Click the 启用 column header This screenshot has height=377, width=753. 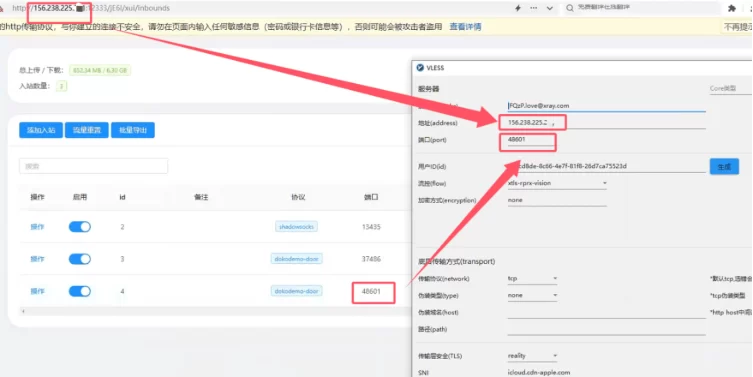coord(80,197)
